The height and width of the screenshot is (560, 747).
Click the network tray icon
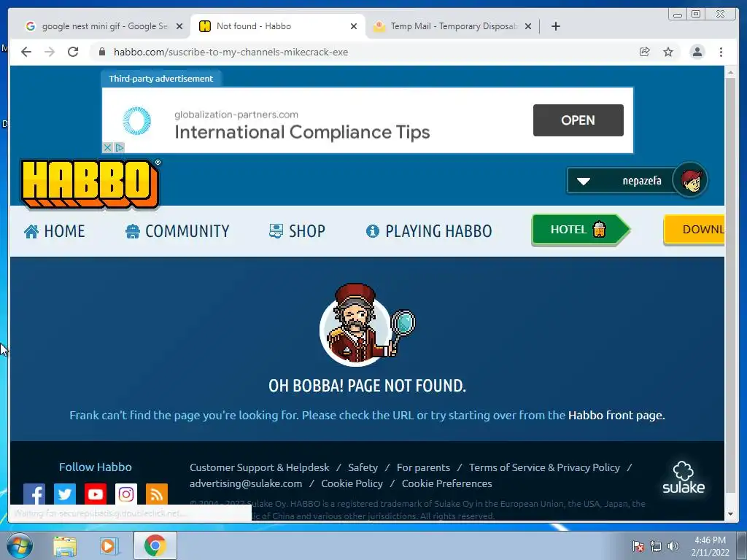(656, 546)
